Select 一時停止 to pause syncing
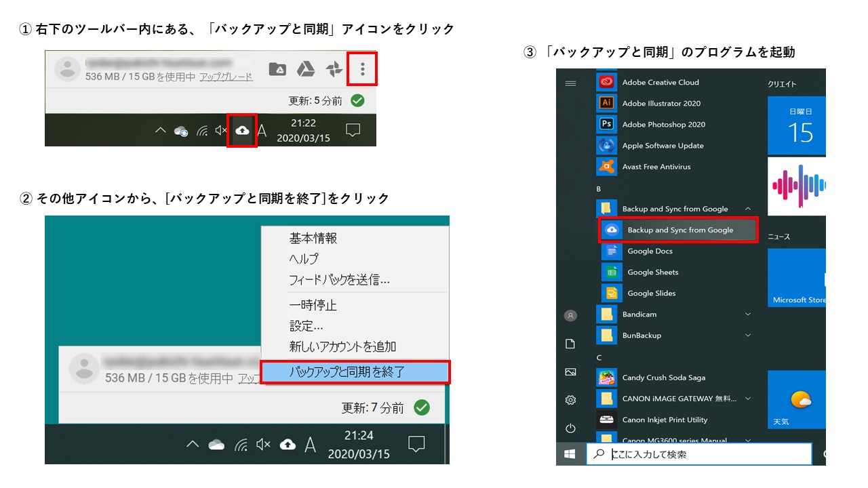This screenshot has width=868, height=488. 313,306
